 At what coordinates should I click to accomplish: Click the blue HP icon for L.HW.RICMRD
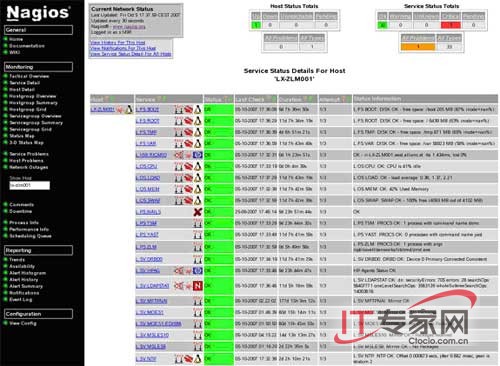[198, 155]
